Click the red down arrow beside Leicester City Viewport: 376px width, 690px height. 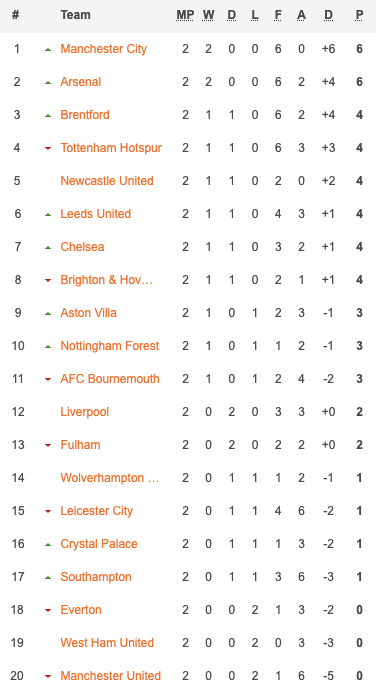coord(48,512)
